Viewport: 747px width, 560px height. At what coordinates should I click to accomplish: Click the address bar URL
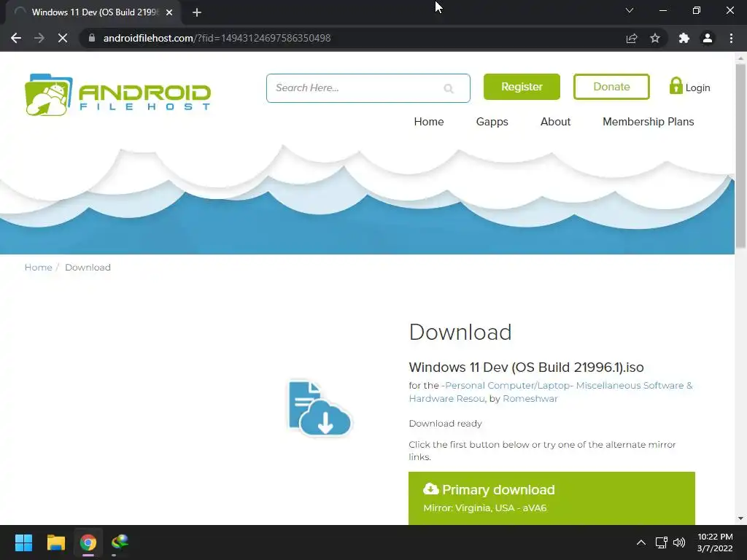(x=217, y=38)
